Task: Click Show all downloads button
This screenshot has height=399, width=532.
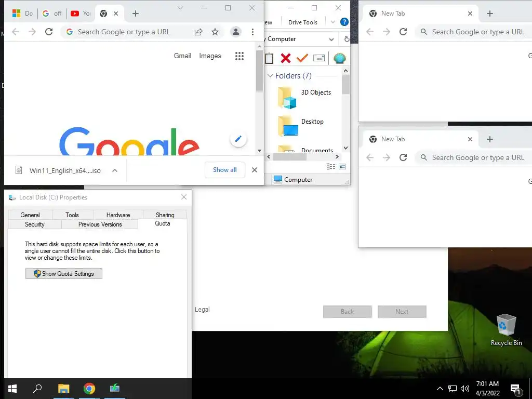Action: click(x=224, y=170)
